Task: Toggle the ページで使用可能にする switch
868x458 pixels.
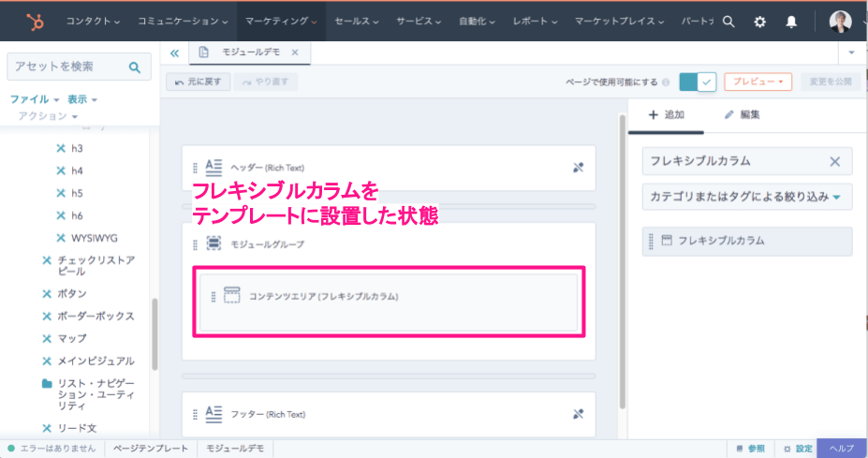Action: [698, 82]
